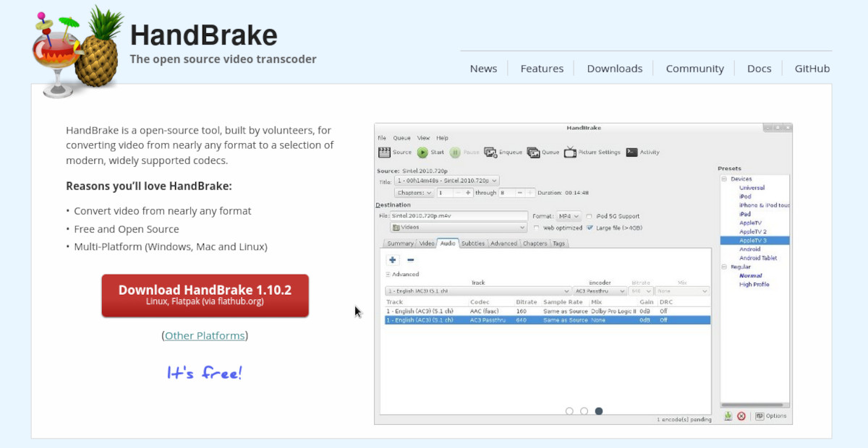Image resolution: width=868 pixels, height=448 pixels.
Task: Open the Format MP4 dropdown
Action: 568,216
